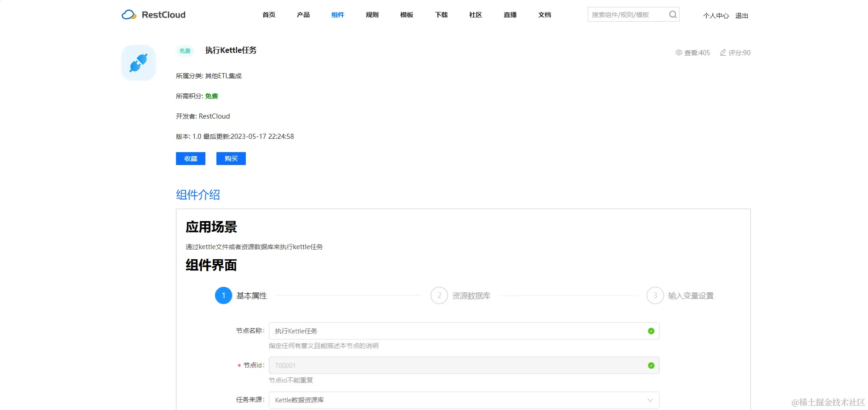Viewport: 868px width, 410px height.
Task: Click green checkmark in node name field
Action: click(651, 331)
